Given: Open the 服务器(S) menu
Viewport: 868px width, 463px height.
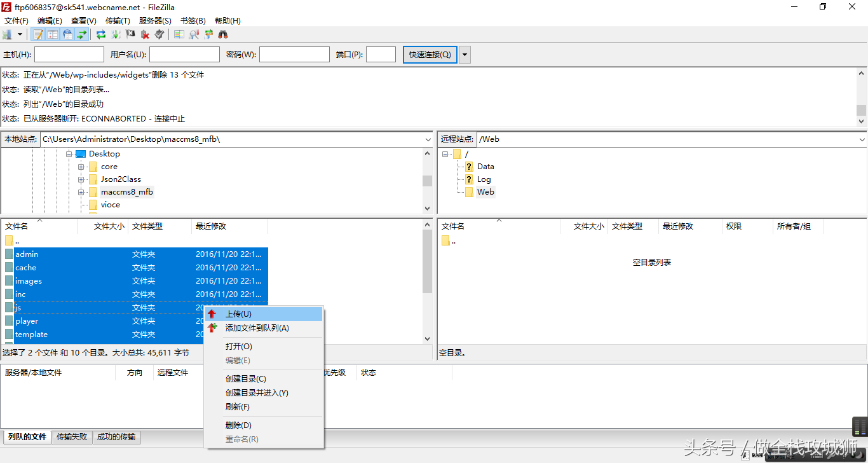Looking at the screenshot, I should (x=155, y=21).
